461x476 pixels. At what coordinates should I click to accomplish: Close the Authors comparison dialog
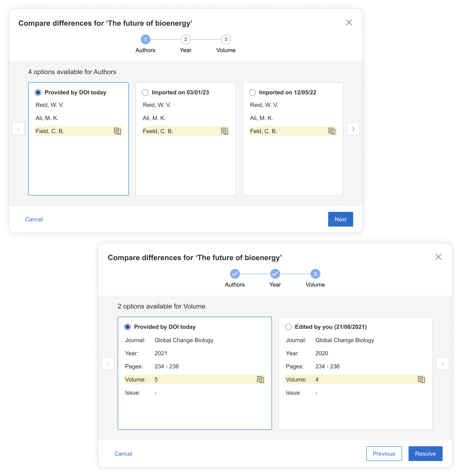point(349,22)
